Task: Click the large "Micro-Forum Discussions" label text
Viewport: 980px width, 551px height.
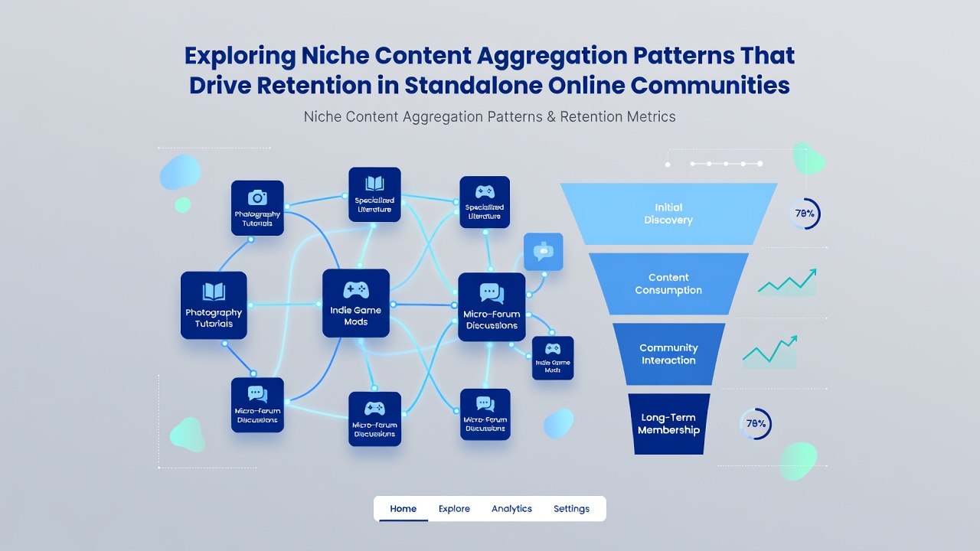Action: [x=492, y=320]
